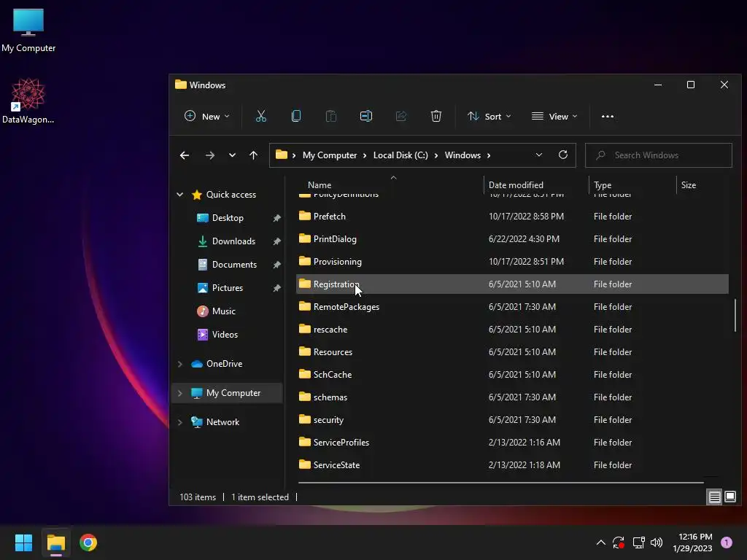Open the New dropdown menu
Viewport: 747px width, 560px height.
click(206, 116)
